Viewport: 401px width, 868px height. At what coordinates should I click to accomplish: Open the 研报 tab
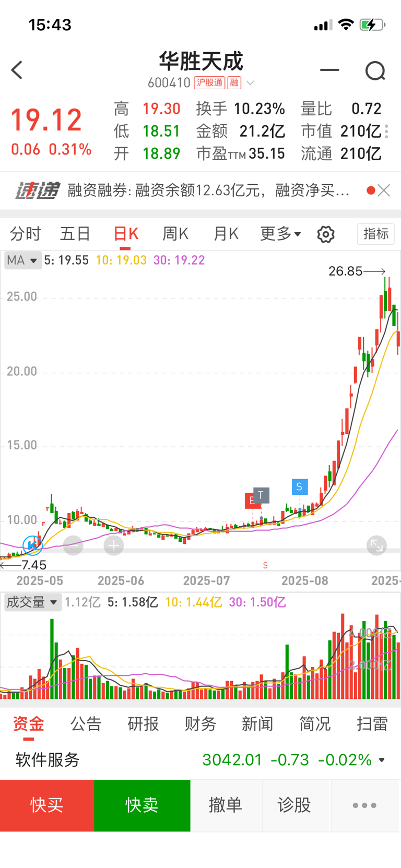pos(143,724)
